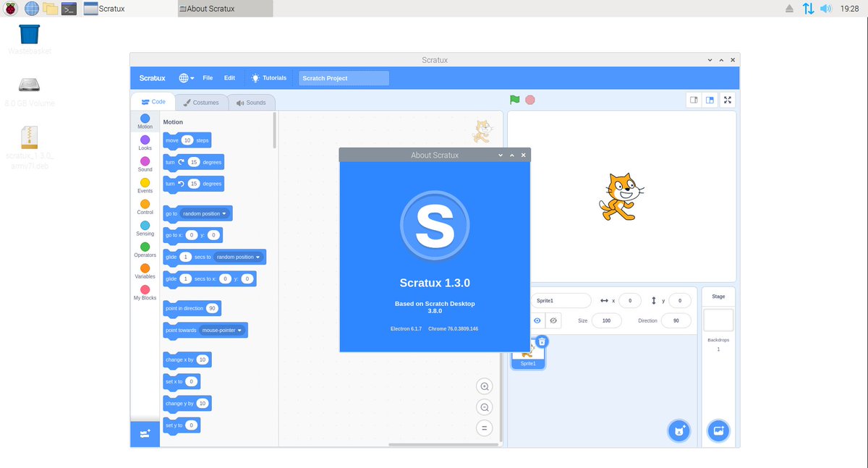Open 'mouse-pointer' dropdown in point towards
The image size is (868, 468).
(222, 330)
